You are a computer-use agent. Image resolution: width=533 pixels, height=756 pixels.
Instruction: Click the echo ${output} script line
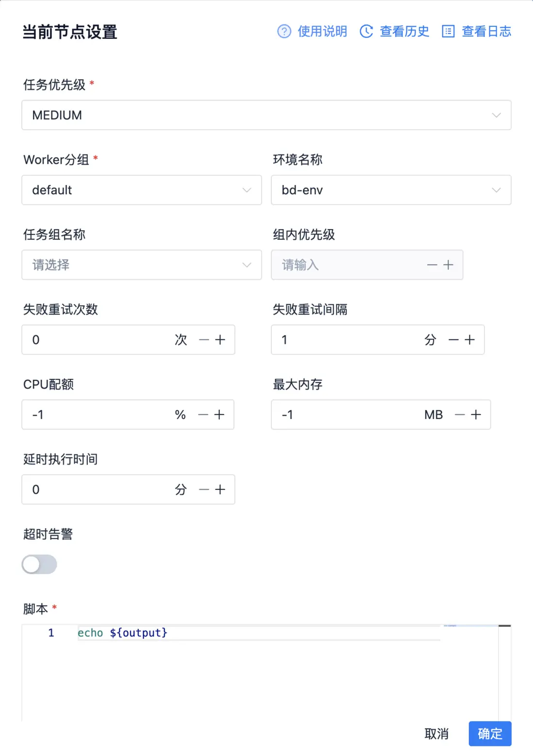122,633
